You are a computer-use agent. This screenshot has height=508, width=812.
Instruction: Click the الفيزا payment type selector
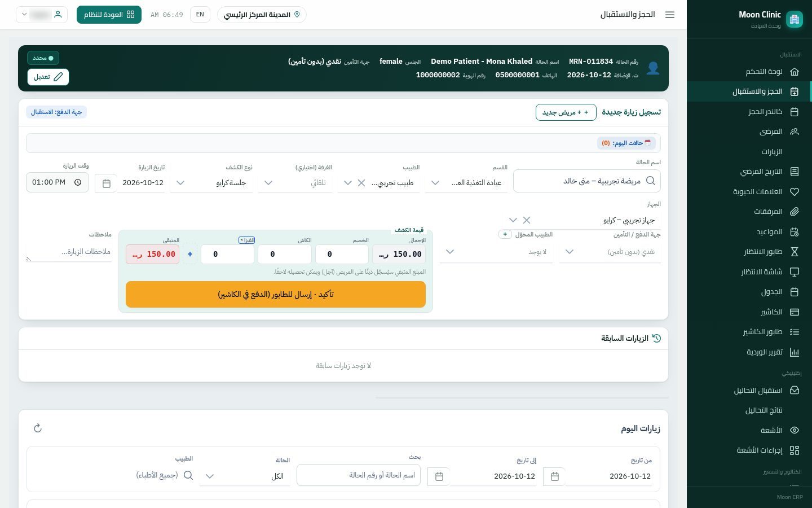click(x=247, y=240)
